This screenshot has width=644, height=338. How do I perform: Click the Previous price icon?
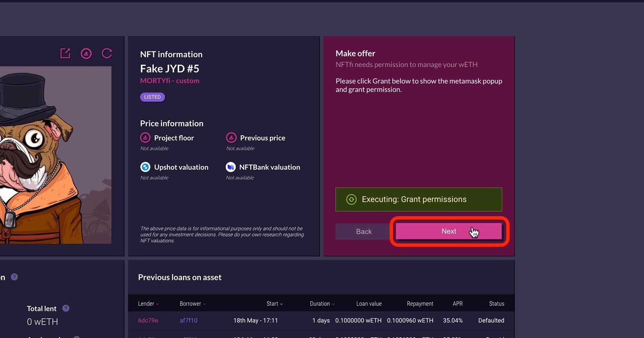coord(231,138)
